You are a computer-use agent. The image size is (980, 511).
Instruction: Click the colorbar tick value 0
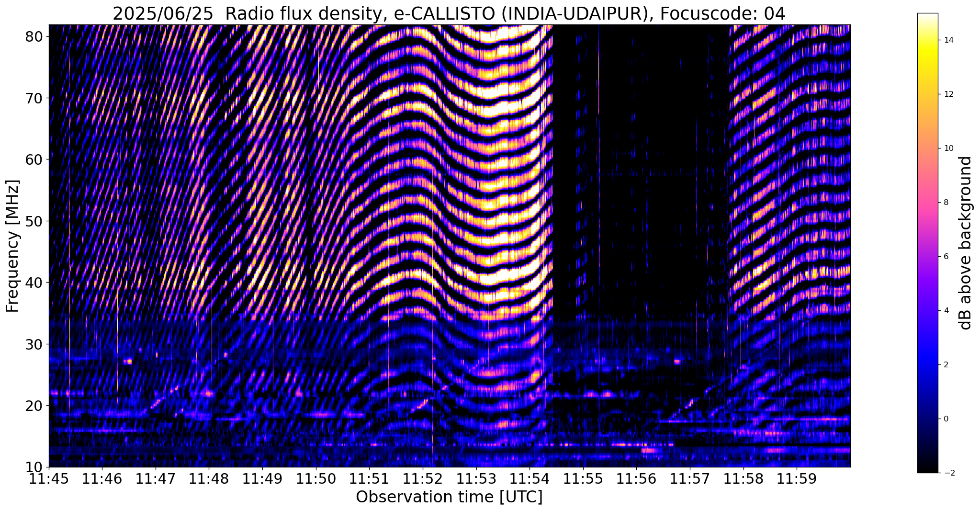[x=946, y=419]
